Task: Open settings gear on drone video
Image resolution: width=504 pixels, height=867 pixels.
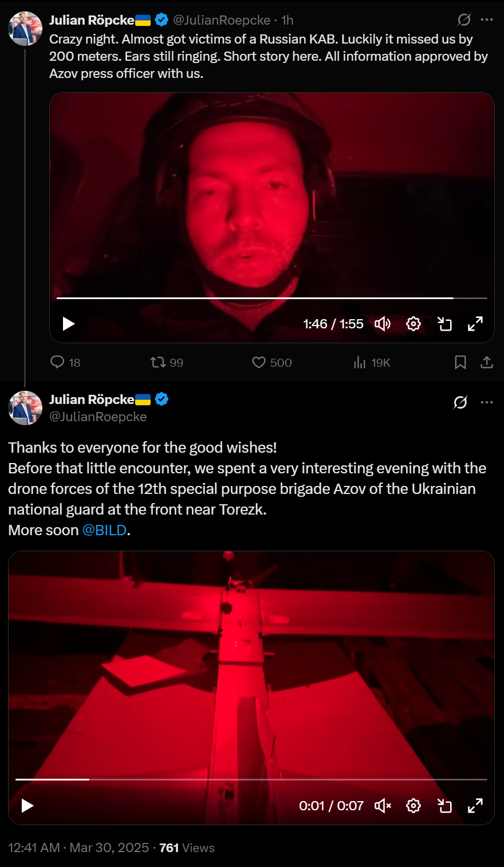Action: [x=414, y=806]
